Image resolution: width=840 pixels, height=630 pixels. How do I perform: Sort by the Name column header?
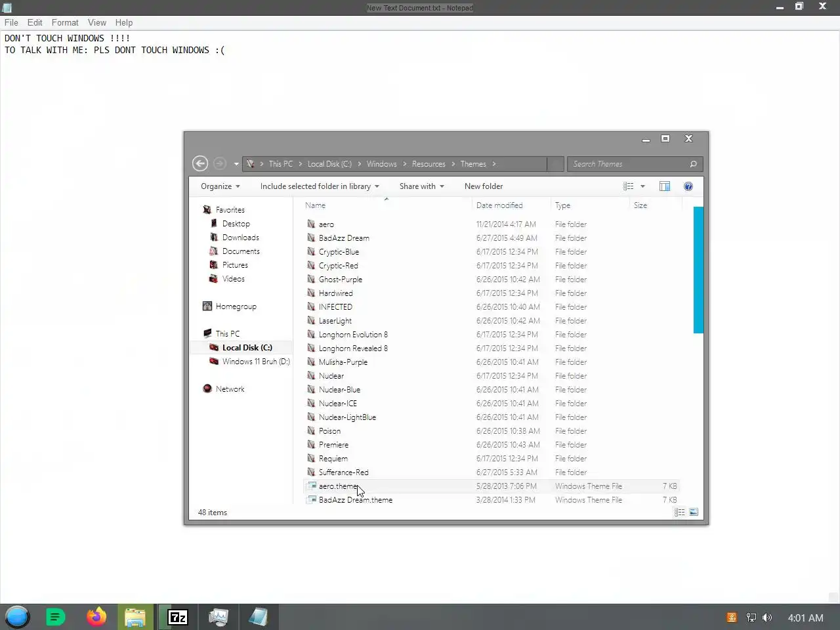(x=315, y=205)
